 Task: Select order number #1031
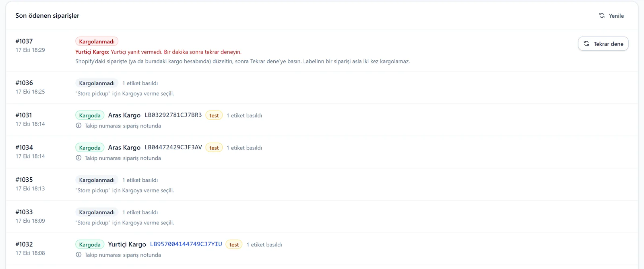(x=24, y=115)
